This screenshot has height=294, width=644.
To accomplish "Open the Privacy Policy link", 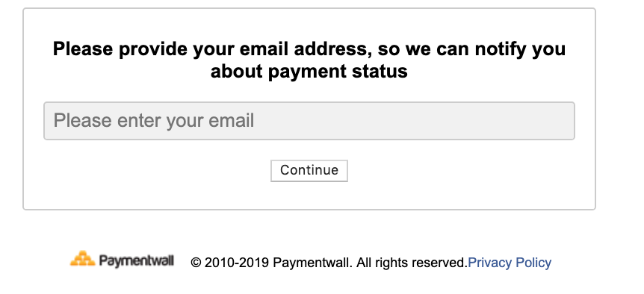I will click(510, 263).
